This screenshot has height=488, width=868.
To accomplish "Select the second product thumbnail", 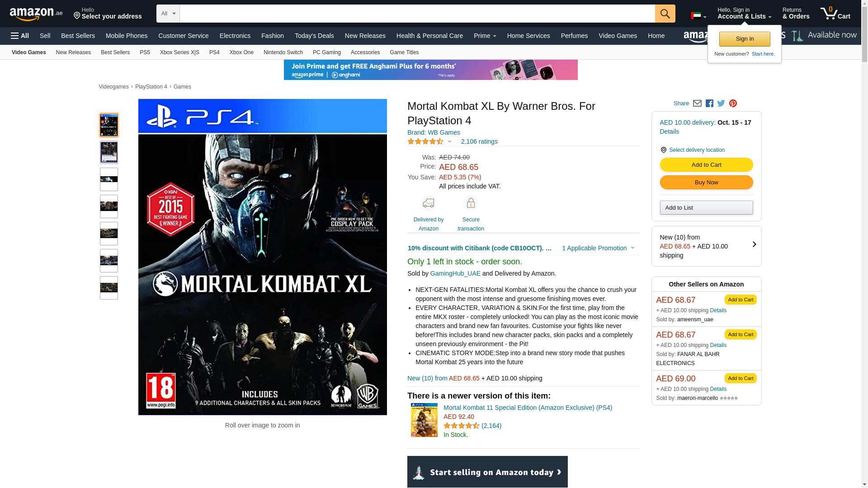I will tap(109, 152).
